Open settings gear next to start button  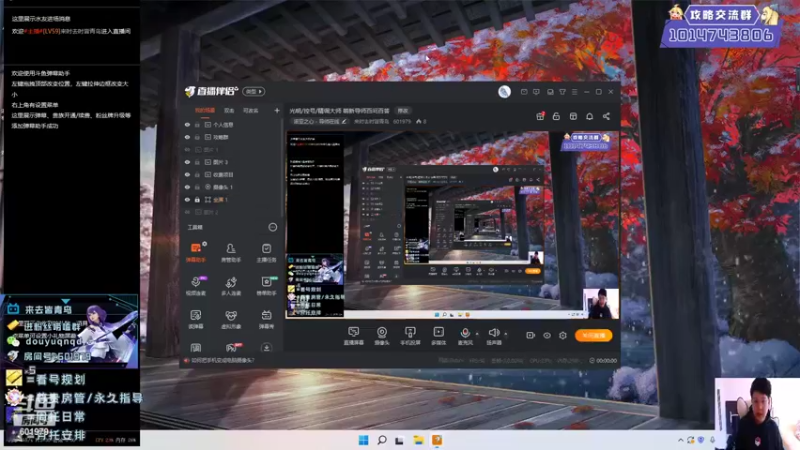pyautogui.click(x=563, y=335)
